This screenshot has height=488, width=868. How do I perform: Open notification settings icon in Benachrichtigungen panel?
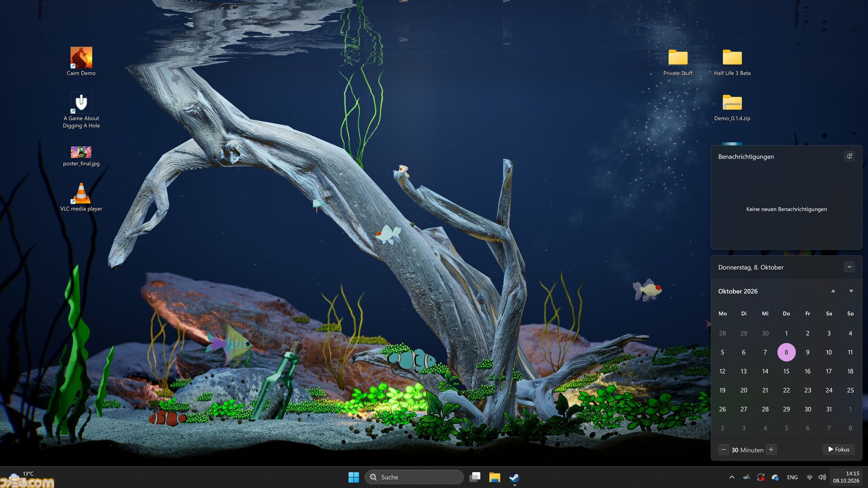pyautogui.click(x=849, y=156)
